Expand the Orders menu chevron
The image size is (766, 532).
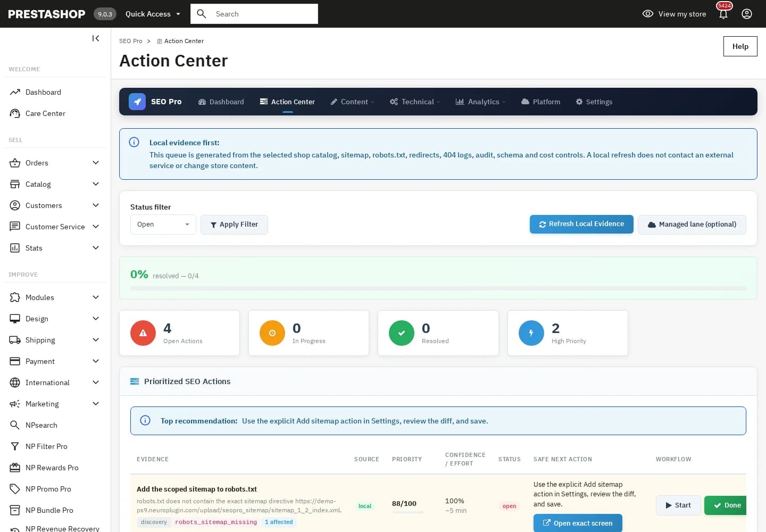click(96, 163)
